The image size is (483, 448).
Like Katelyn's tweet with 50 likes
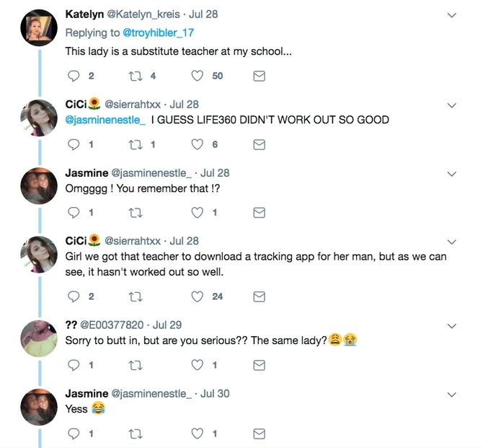click(197, 76)
